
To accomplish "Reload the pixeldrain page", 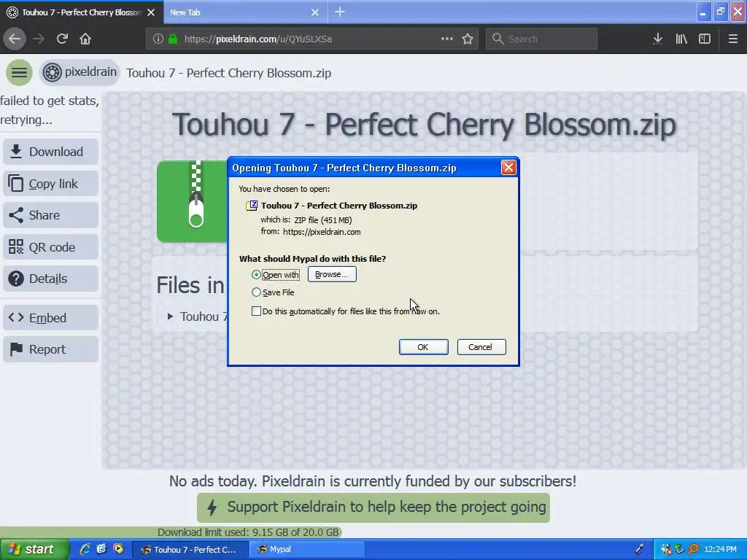I will click(x=62, y=39).
